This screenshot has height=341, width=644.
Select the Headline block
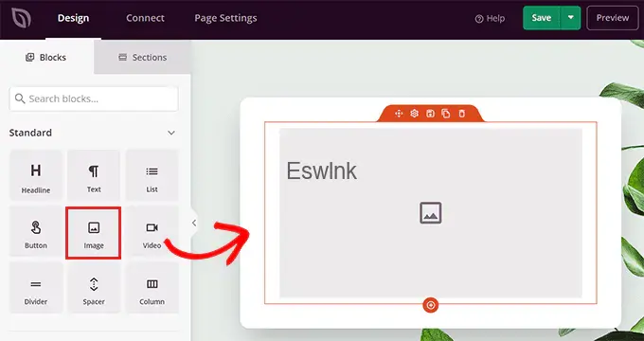point(36,175)
